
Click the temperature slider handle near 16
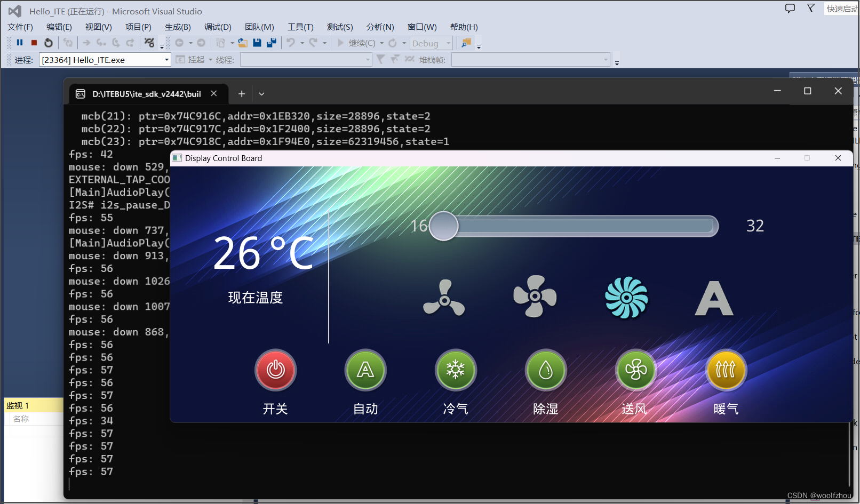[x=443, y=226]
